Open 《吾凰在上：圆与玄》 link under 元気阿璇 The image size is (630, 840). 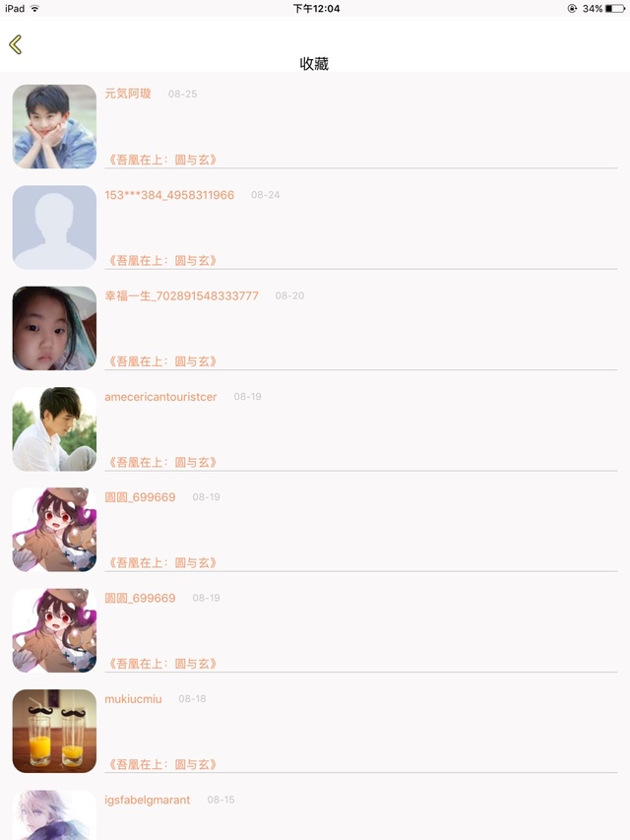[x=162, y=160]
